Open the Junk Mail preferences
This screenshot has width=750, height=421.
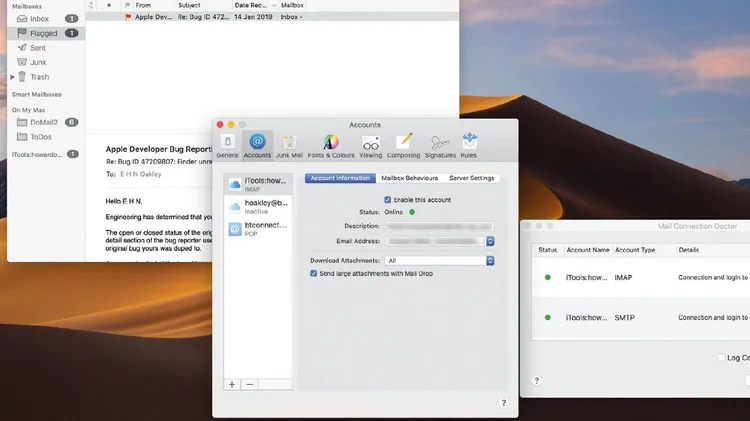pos(290,145)
